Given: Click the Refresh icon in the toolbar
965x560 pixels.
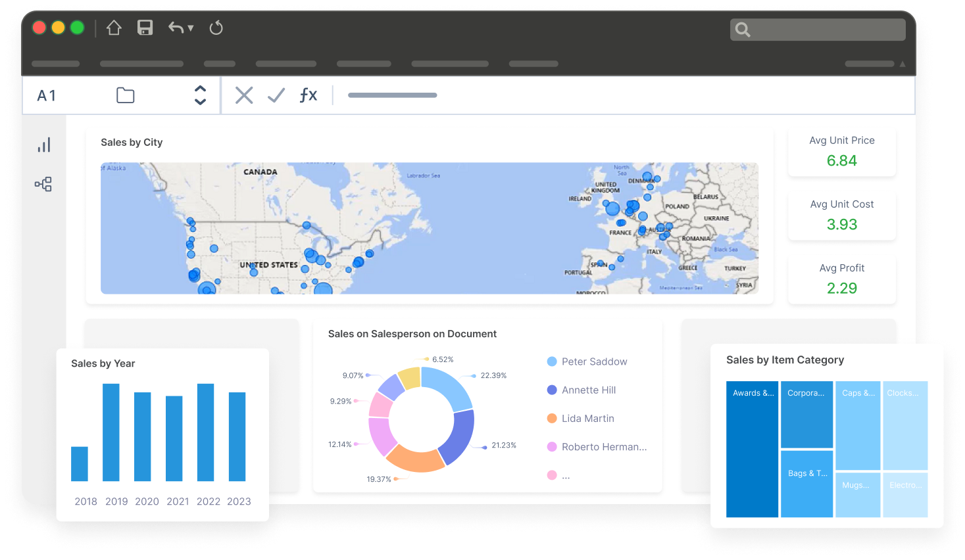Looking at the screenshot, I should (216, 28).
